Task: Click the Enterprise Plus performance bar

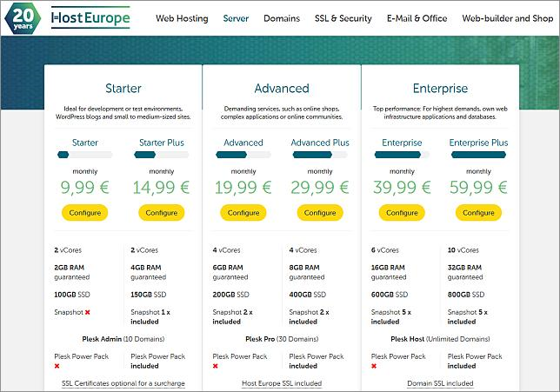Action: tap(478, 155)
